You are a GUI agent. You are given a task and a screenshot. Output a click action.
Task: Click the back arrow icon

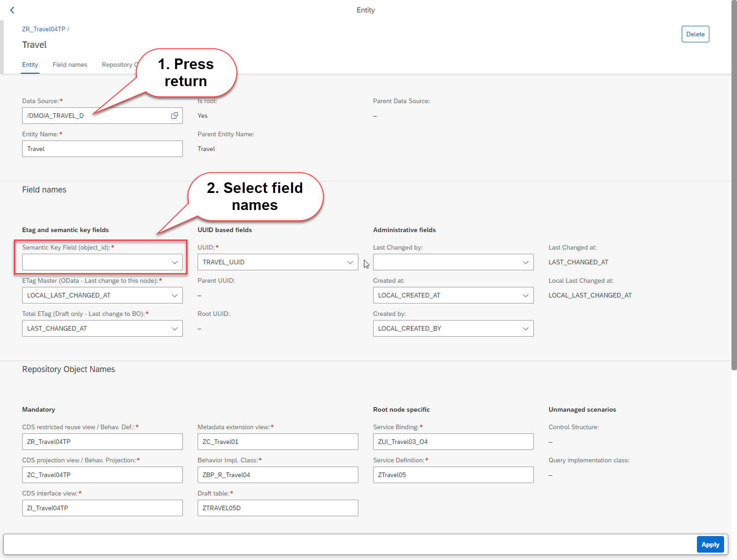coord(12,10)
